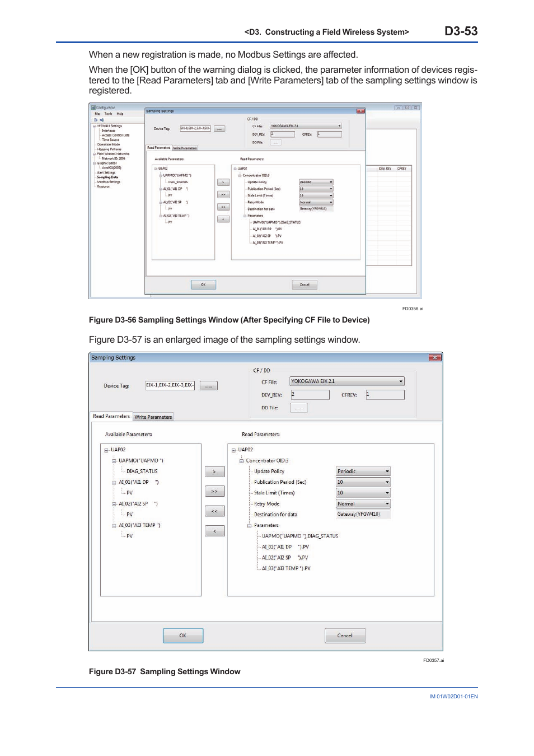The height and width of the screenshot is (756, 534).
Task: Select Sampling Data in Configurator tree
Action: point(107,177)
